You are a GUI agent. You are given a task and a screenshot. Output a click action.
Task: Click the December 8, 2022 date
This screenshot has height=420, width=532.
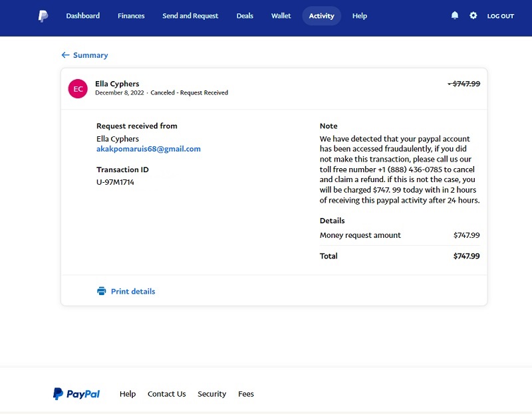(x=120, y=92)
